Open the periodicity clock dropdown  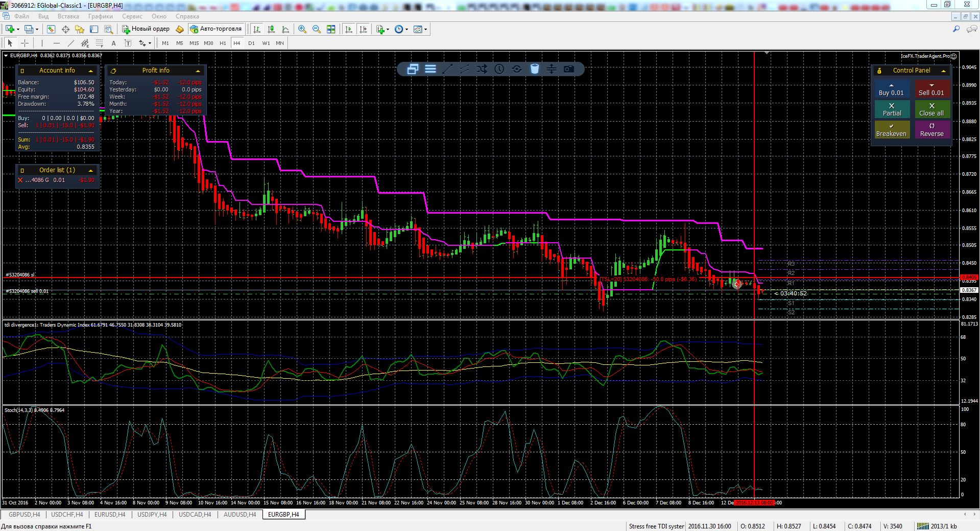(407, 29)
